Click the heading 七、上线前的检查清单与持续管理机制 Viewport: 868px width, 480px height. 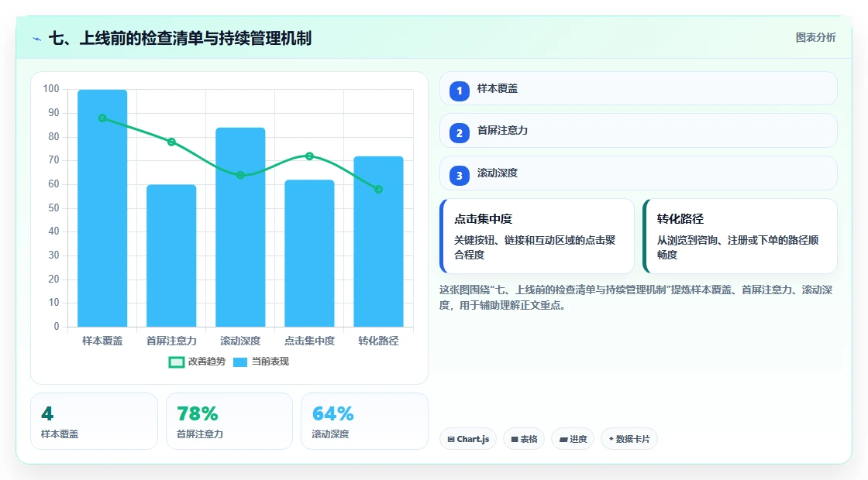180,38
